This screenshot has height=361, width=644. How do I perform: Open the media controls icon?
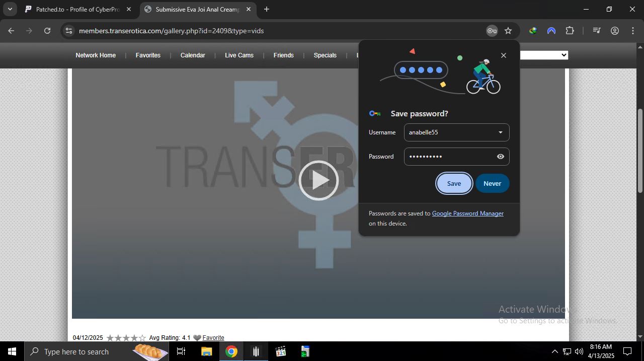pyautogui.click(x=597, y=31)
